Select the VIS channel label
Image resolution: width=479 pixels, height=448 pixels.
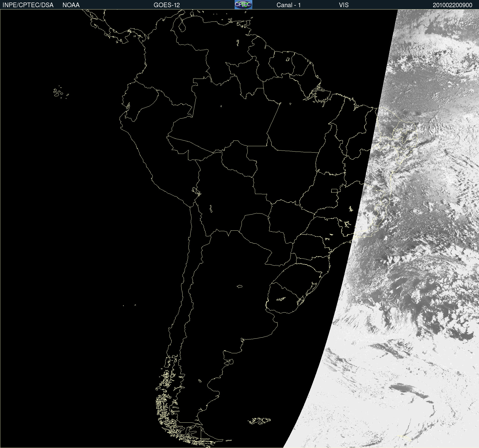coord(344,5)
